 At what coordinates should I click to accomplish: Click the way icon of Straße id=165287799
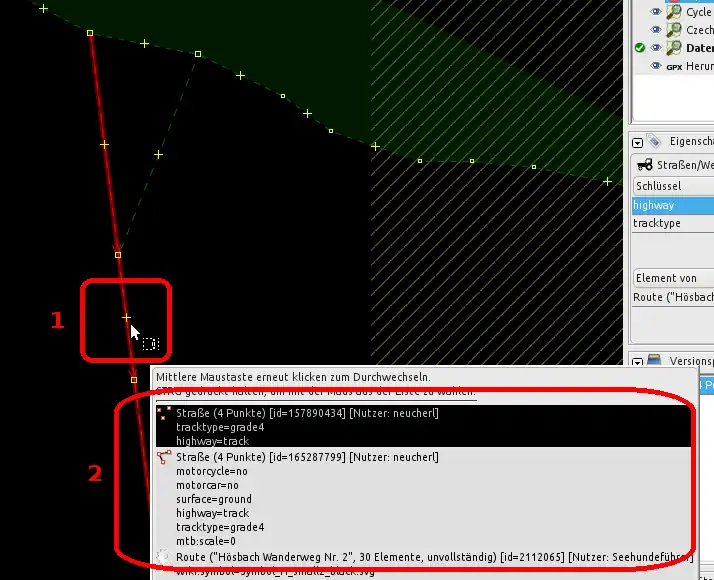pos(163,457)
